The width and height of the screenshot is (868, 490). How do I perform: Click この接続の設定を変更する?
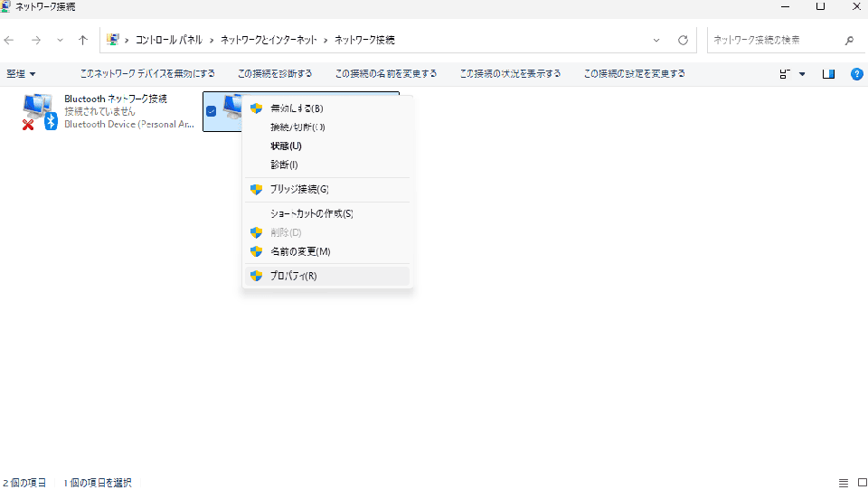635,73
